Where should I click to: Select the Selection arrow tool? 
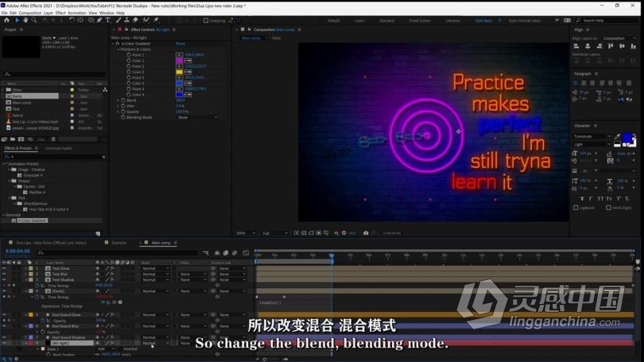[17, 20]
